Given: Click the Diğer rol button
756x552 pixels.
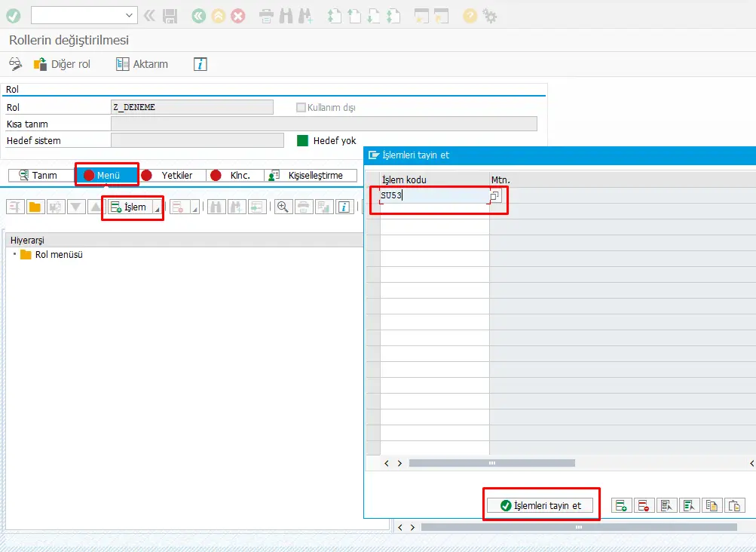Looking at the screenshot, I should (63, 64).
